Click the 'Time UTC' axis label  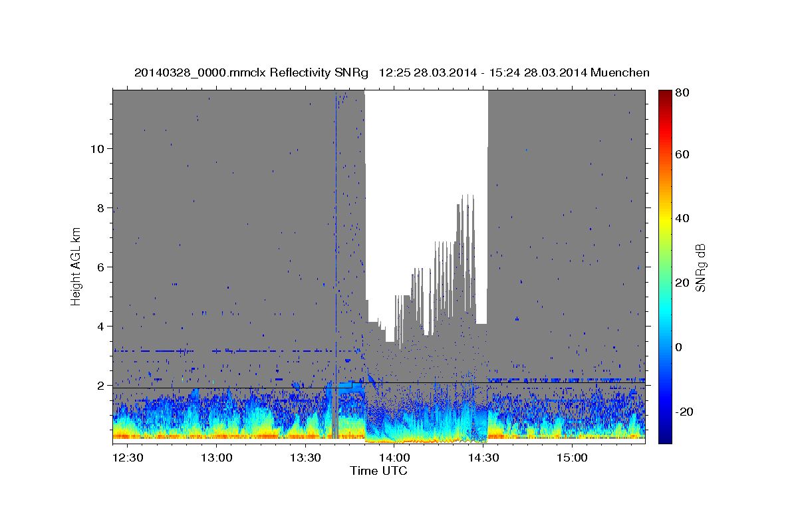click(x=378, y=471)
